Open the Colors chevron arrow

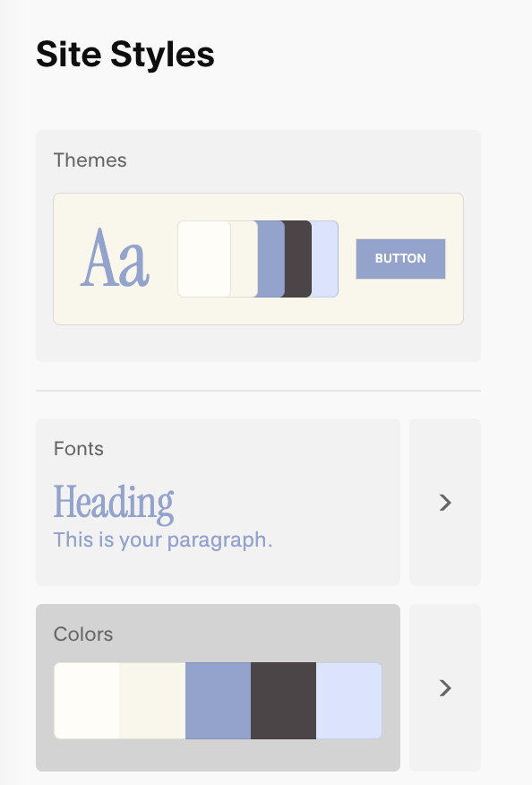coord(445,688)
